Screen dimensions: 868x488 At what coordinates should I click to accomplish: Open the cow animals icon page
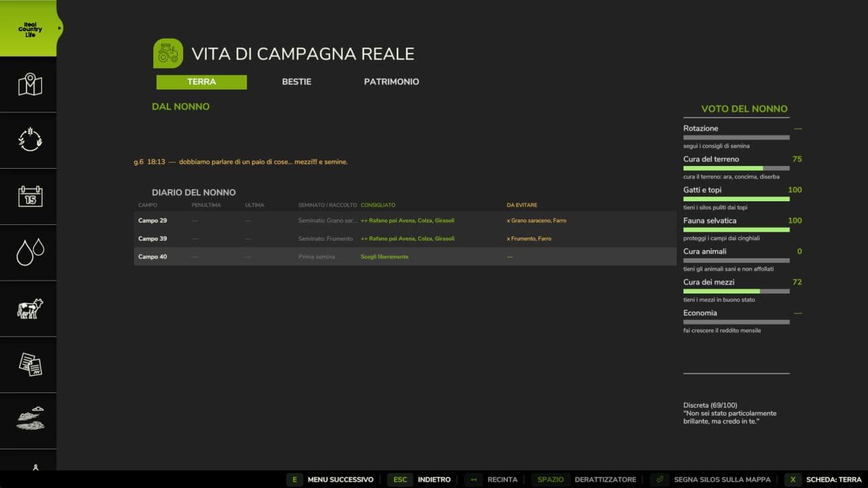tap(30, 308)
